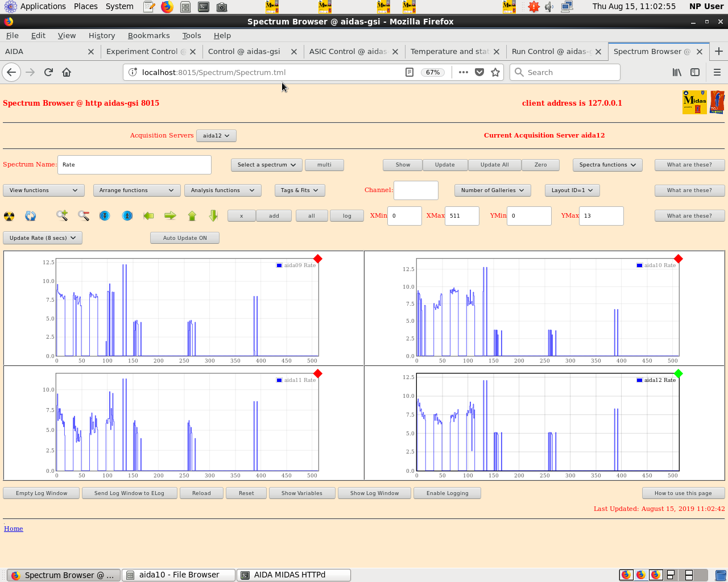Viewport: 728px width, 582px height.
Task: Click Enable Logging button
Action: 448,493
